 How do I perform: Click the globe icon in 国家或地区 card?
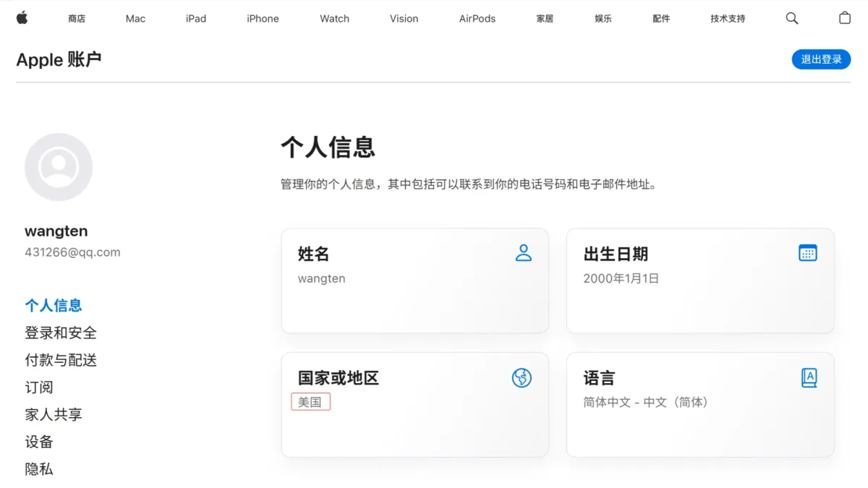pos(522,377)
